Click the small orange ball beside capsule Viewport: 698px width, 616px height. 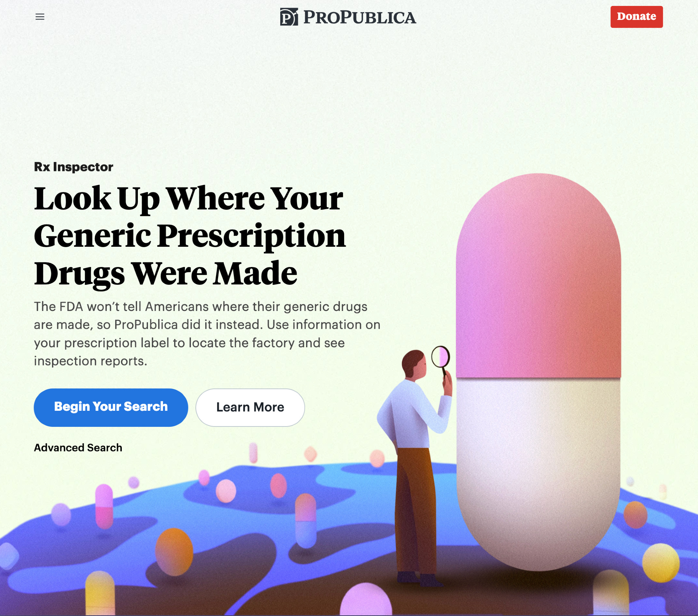[635, 515]
